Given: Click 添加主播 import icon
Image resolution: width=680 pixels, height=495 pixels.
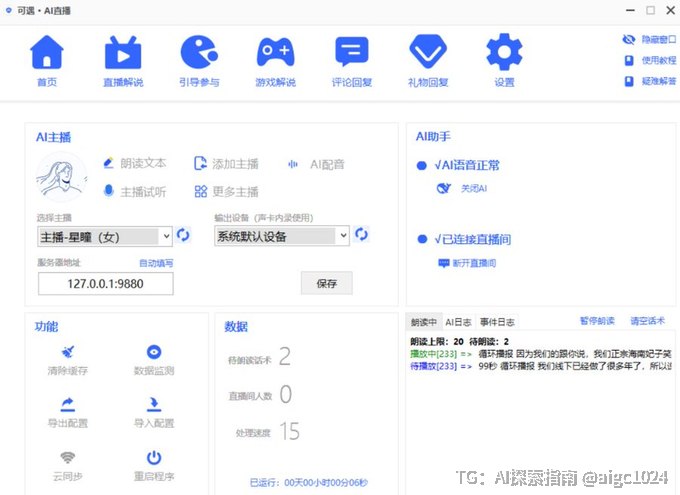Looking at the screenshot, I should pos(200,164).
